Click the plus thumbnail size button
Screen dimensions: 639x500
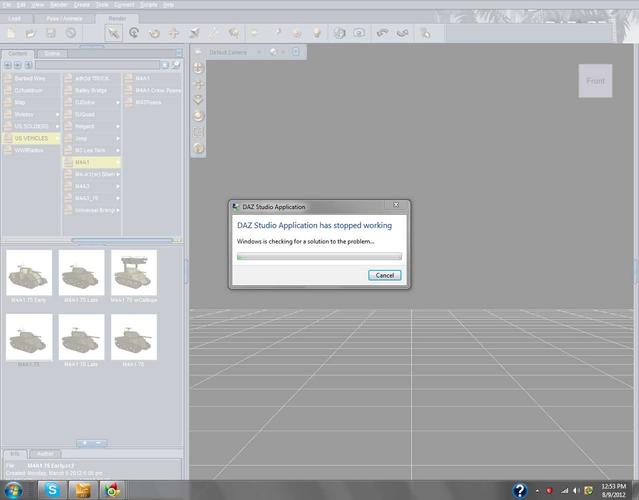point(85,443)
